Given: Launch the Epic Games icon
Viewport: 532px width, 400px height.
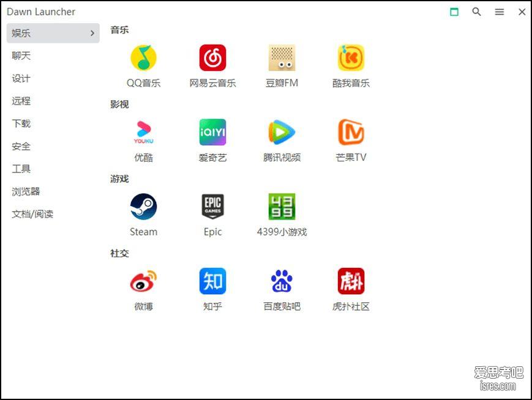Looking at the screenshot, I should pyautogui.click(x=212, y=207).
